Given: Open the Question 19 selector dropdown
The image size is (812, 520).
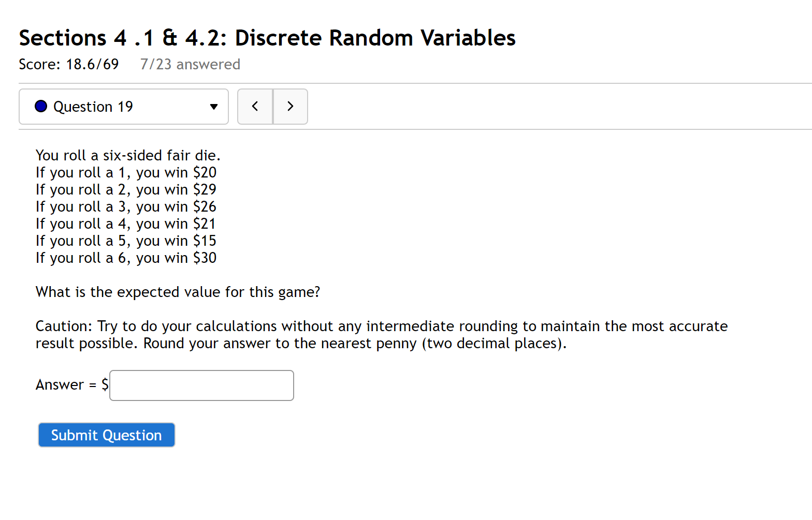Looking at the screenshot, I should point(123,106).
